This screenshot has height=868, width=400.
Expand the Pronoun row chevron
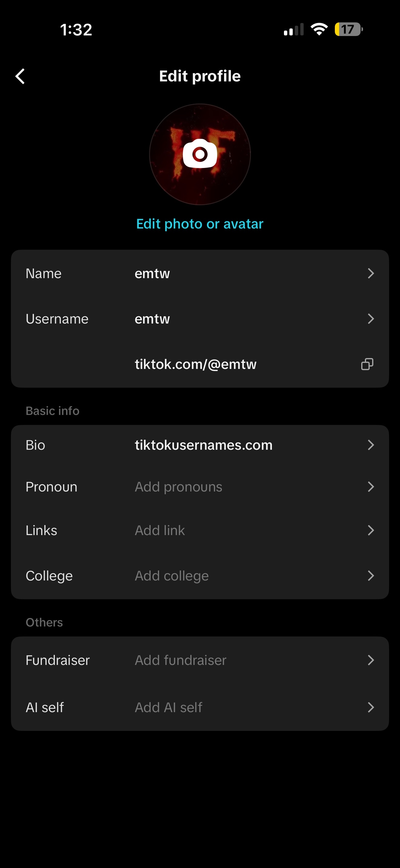pos(371,487)
